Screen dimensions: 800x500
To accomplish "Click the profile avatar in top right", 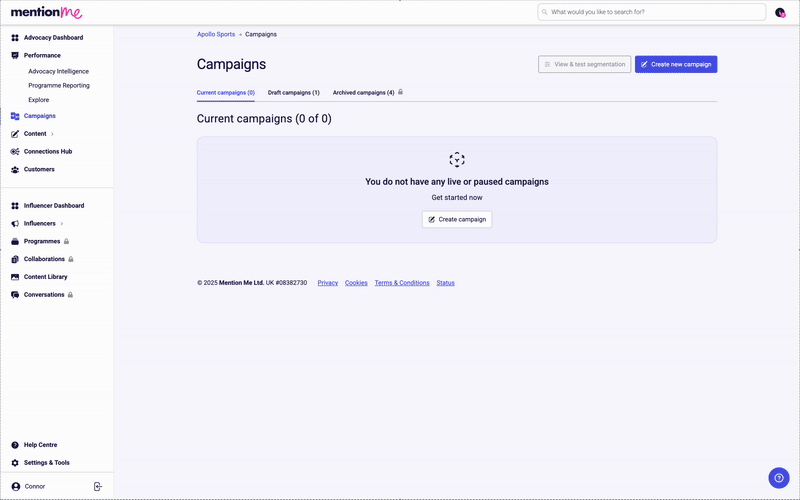I will (780, 13).
